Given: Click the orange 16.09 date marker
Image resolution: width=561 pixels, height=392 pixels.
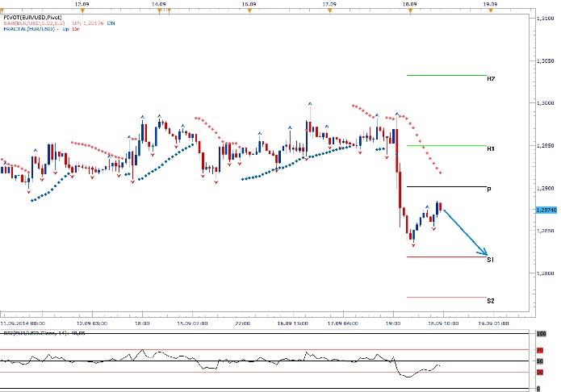Looking at the screenshot, I should (249, 10).
